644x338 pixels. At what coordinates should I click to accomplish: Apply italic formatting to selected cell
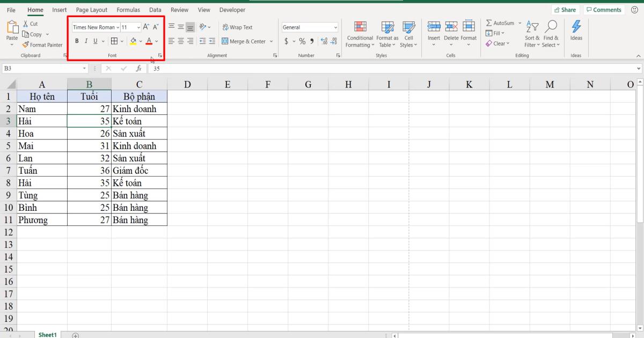[86, 40]
